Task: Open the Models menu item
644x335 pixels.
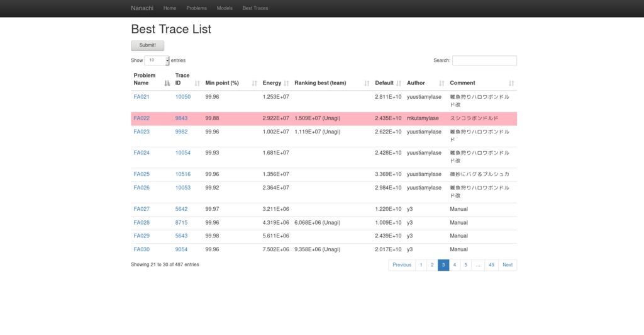Action: coord(225,8)
